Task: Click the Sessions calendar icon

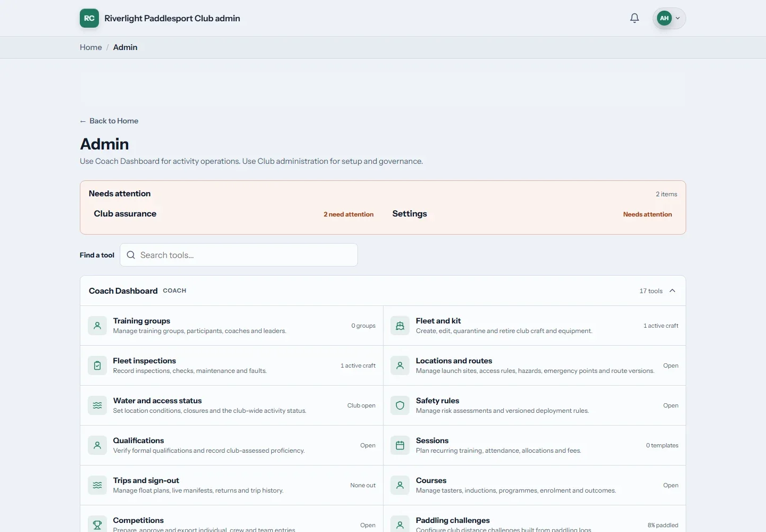Action: pyautogui.click(x=400, y=445)
